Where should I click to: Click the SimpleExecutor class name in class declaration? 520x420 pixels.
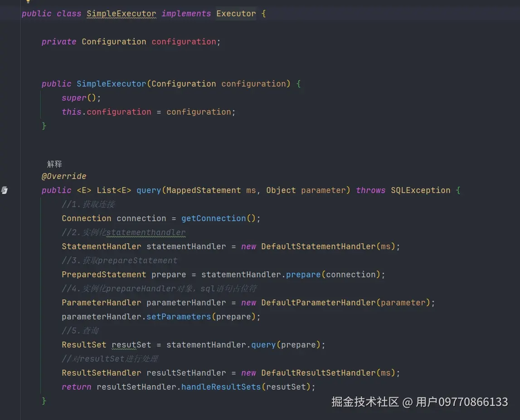coord(121,14)
